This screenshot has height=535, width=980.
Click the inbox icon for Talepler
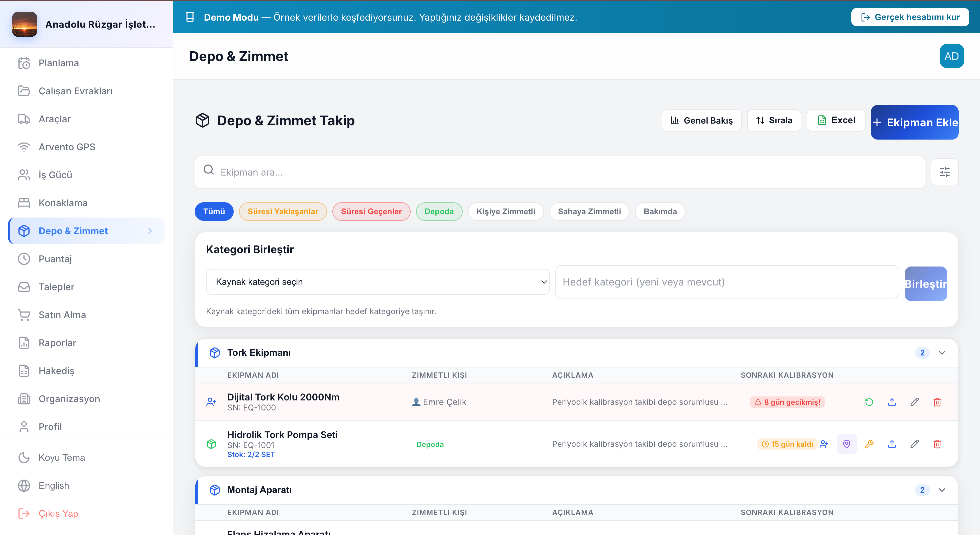24,287
